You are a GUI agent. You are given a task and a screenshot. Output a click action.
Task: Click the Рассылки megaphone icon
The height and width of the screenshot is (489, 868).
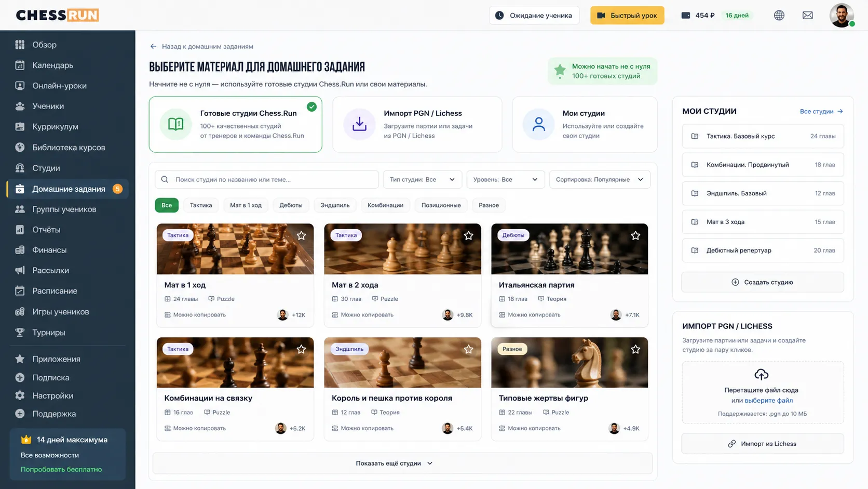[x=20, y=270]
